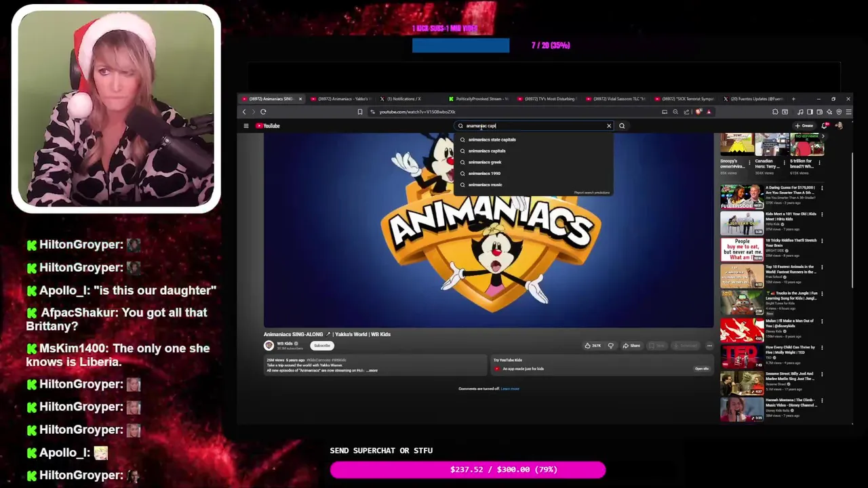This screenshot has height=488, width=868.
Task: Switch to 'Vidal Sassoon: TLC' tab
Action: pyautogui.click(x=616, y=99)
